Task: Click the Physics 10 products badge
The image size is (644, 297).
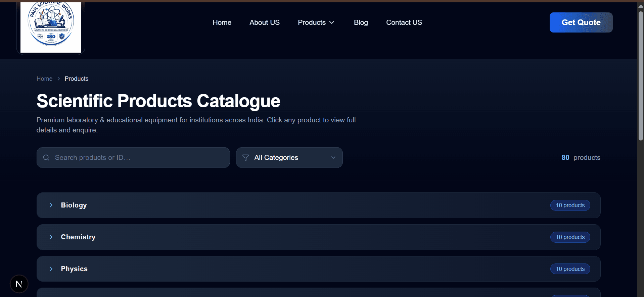Action: pyautogui.click(x=570, y=269)
